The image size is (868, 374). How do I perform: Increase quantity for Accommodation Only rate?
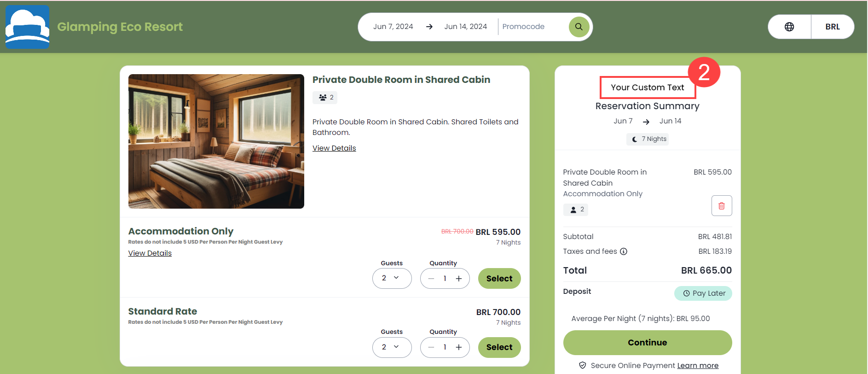point(459,278)
